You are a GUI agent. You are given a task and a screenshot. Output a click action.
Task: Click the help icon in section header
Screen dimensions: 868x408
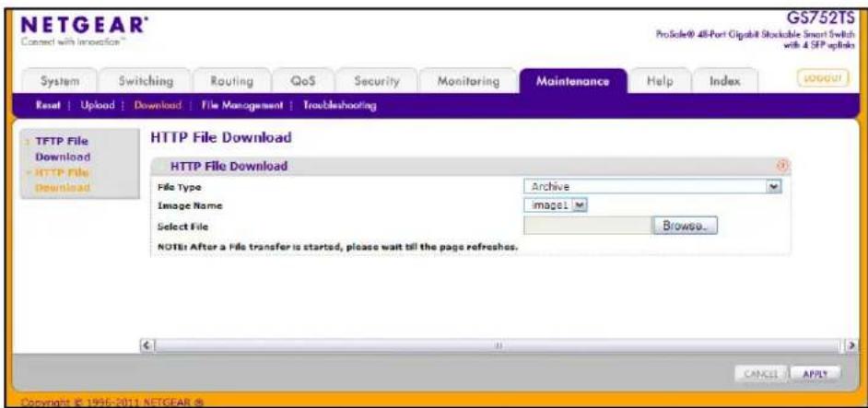point(782,166)
